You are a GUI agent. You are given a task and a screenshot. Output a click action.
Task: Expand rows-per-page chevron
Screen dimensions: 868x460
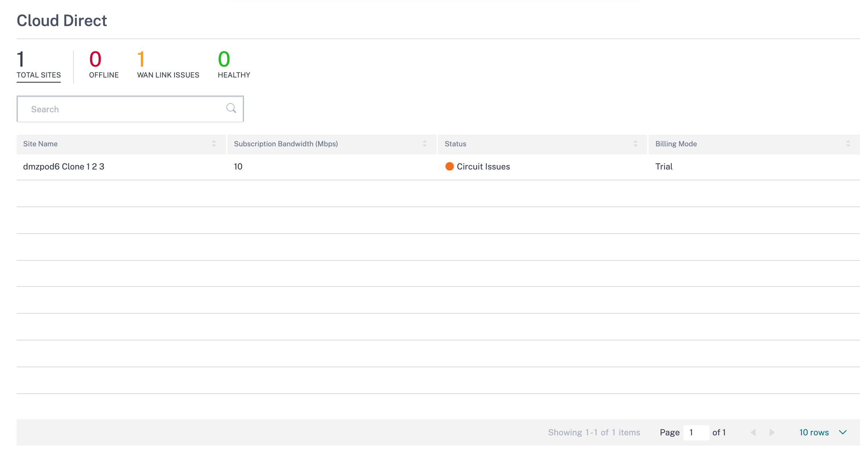843,432
